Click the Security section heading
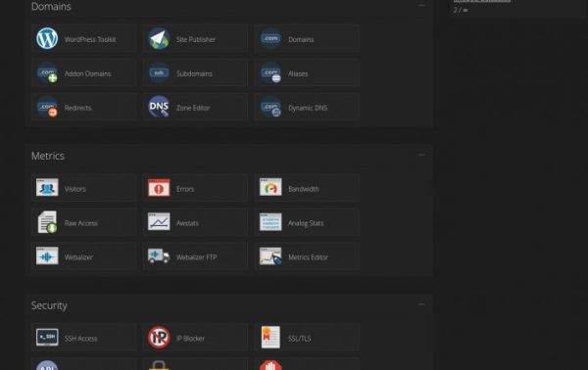The height and width of the screenshot is (370, 588). tap(49, 305)
